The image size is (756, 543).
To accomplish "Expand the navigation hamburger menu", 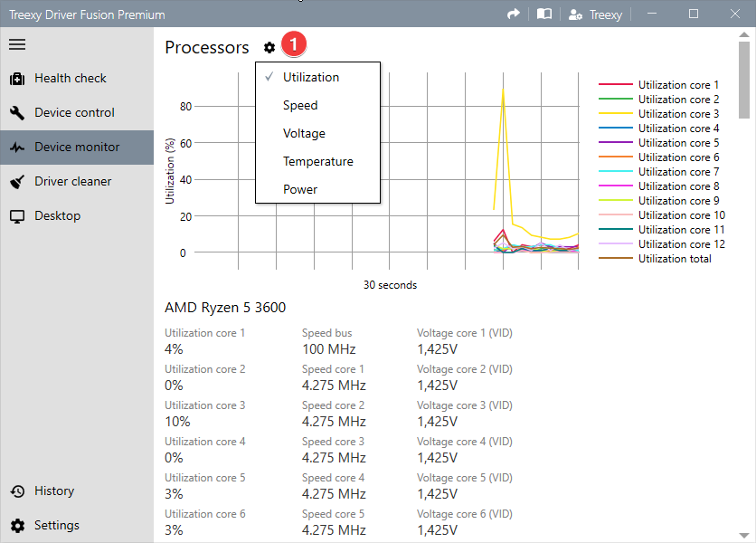I will coord(17,43).
